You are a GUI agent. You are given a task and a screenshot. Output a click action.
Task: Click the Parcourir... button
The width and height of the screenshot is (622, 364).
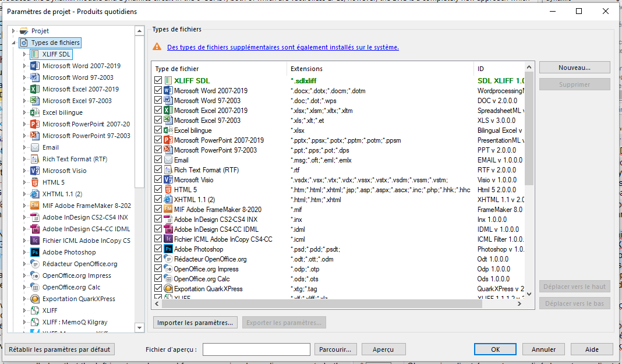[x=335, y=349]
